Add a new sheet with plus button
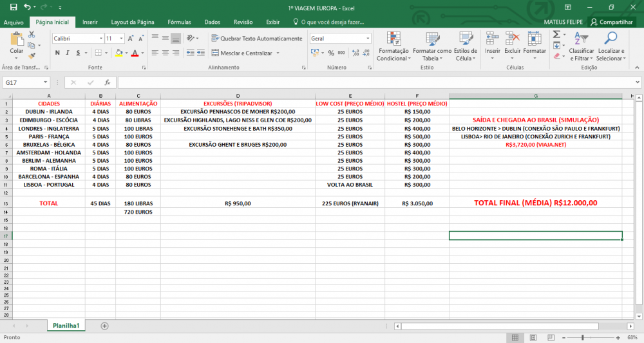This screenshot has height=343, width=644. tap(104, 326)
